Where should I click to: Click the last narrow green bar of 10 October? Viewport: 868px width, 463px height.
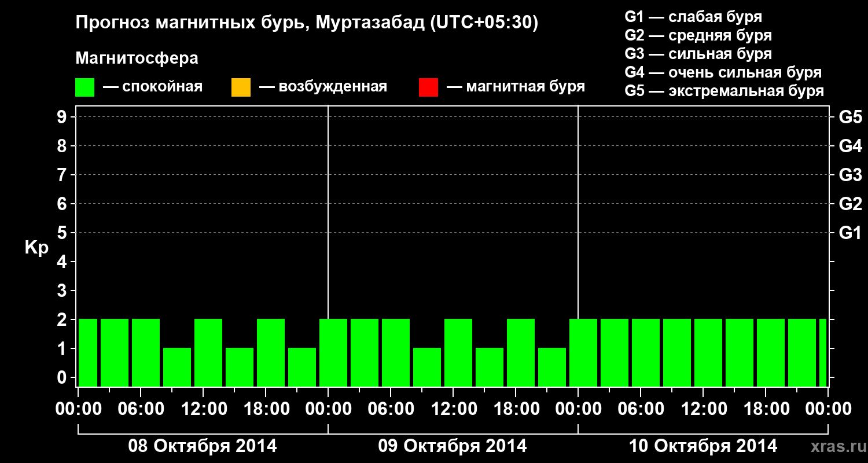pyautogui.click(x=823, y=352)
